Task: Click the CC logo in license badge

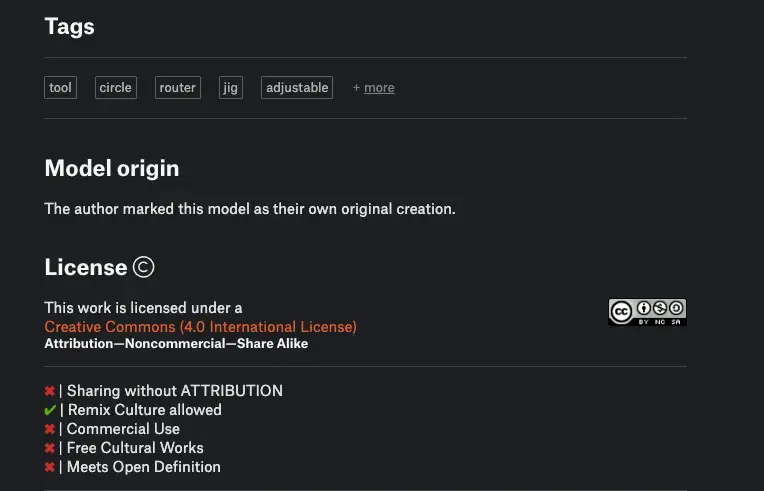Action: [x=621, y=312]
